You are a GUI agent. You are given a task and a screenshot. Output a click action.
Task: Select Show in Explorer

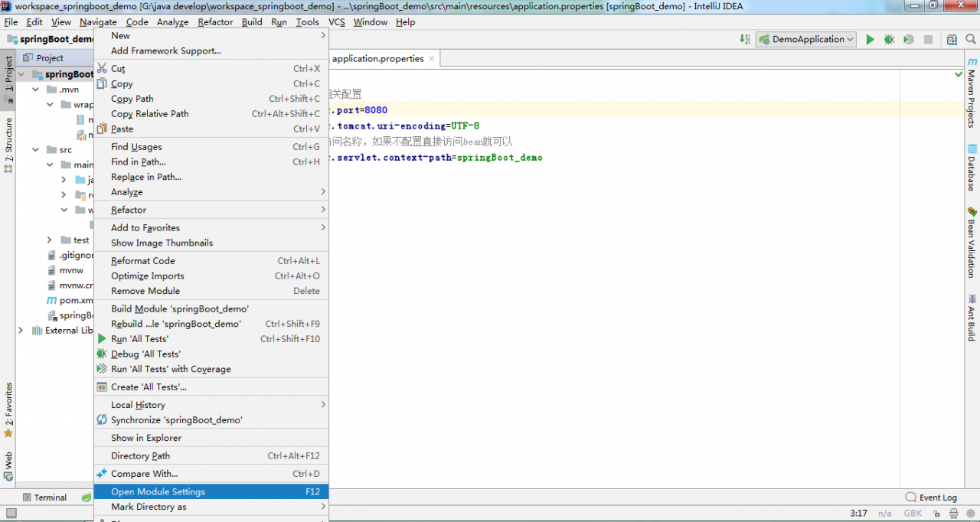(211, 438)
